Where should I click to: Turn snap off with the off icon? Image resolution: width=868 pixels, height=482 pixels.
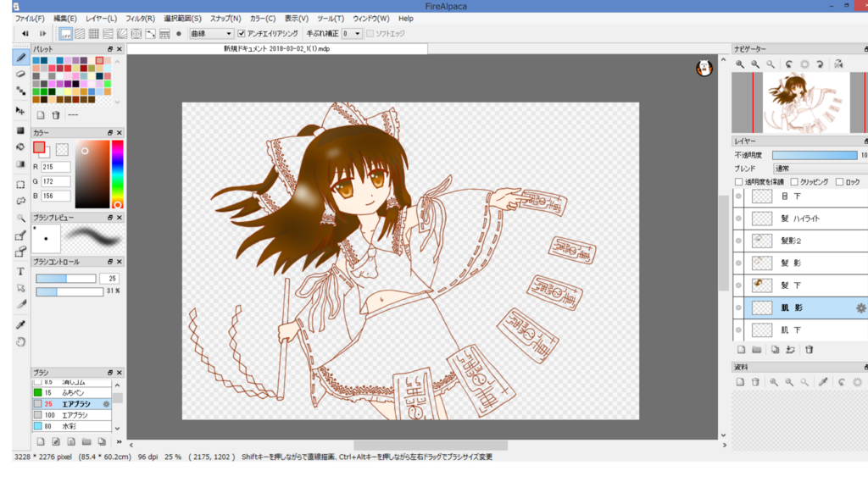(x=66, y=34)
